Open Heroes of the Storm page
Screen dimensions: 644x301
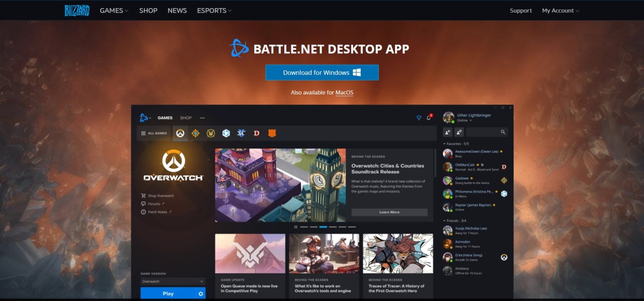pos(225,133)
